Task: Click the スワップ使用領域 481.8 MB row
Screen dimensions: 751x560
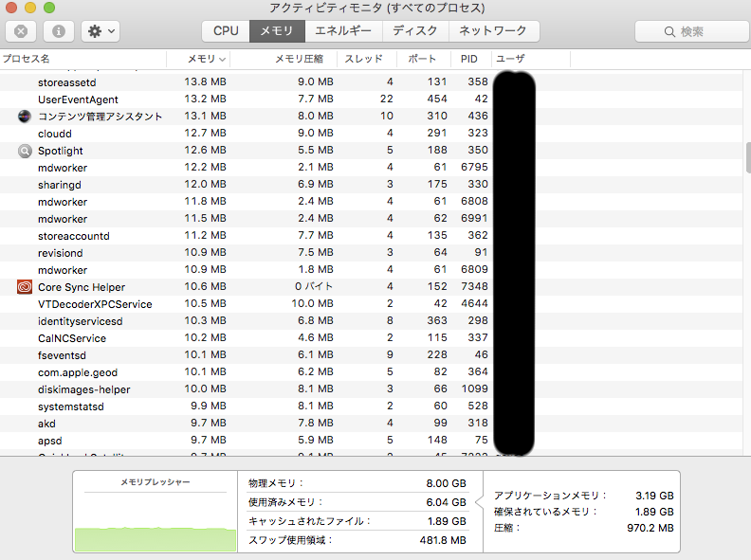Action: tap(357, 540)
